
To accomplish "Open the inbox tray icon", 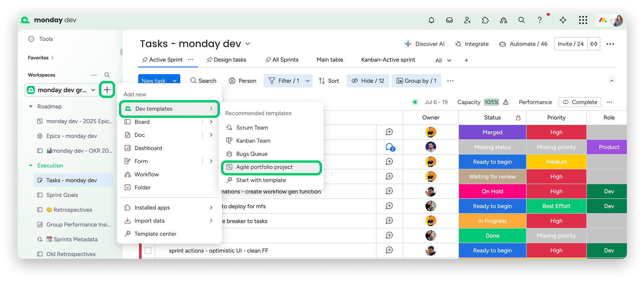I will click(449, 20).
